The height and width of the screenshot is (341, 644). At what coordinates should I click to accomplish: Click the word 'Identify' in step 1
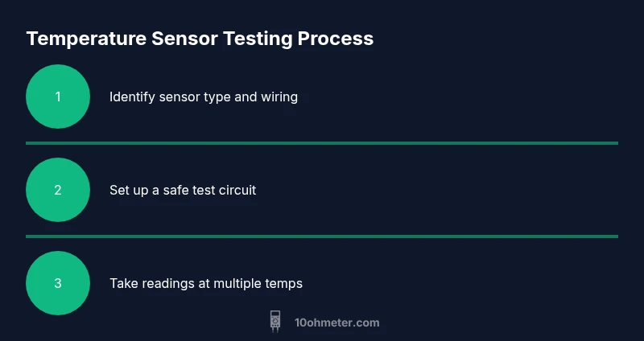pyautogui.click(x=131, y=97)
